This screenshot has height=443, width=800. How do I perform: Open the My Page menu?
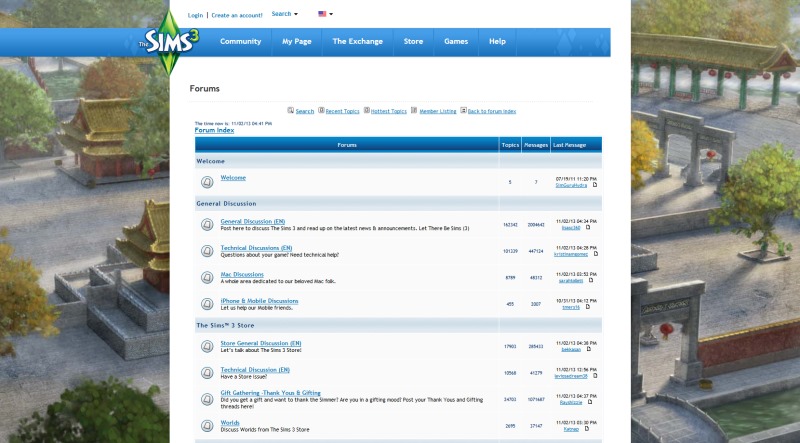[296, 42]
